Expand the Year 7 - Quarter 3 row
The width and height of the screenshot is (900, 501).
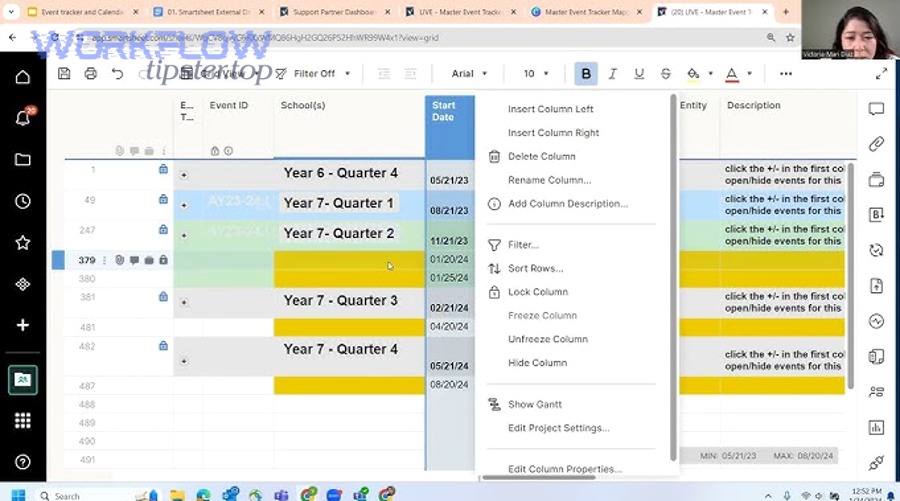tap(184, 302)
